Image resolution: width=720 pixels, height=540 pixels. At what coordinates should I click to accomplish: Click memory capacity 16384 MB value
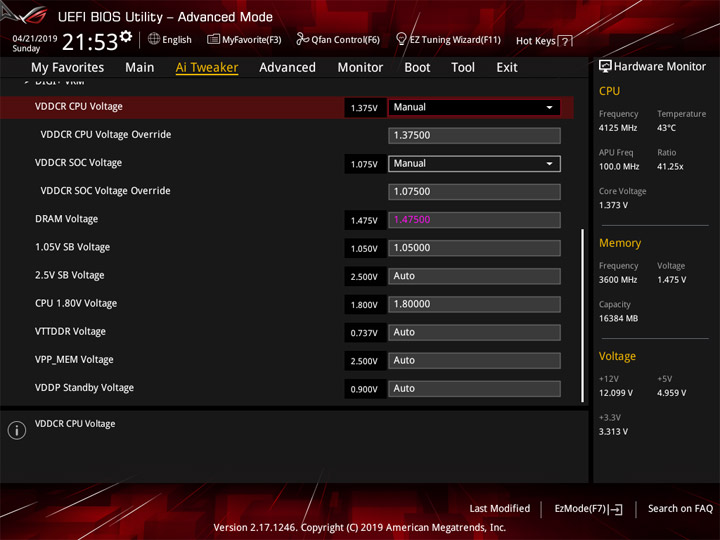point(619,319)
